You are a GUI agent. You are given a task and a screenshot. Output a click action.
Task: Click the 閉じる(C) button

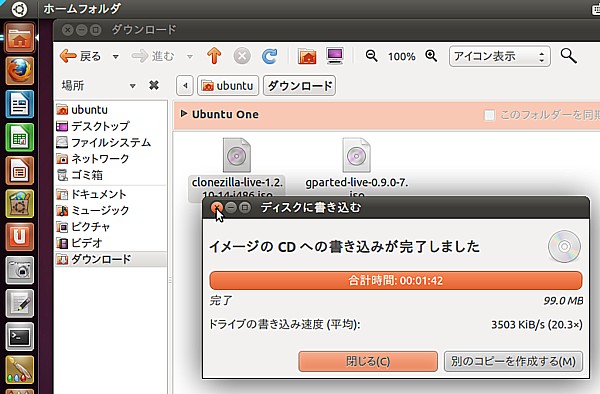pos(368,361)
